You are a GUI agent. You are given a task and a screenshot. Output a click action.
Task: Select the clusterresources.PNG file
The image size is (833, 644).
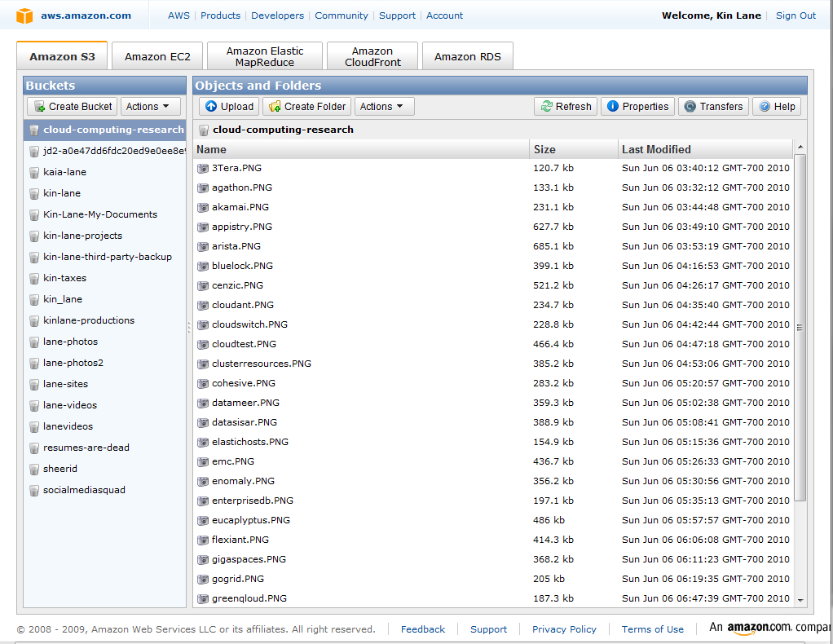point(493,364)
